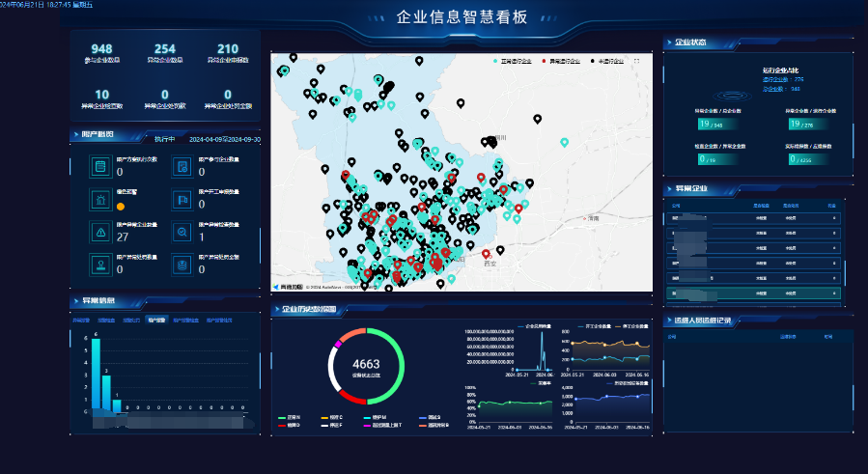The height and width of the screenshot is (474, 868).
Task: Expand the map using the fullscreen icon
Action: coord(636,61)
